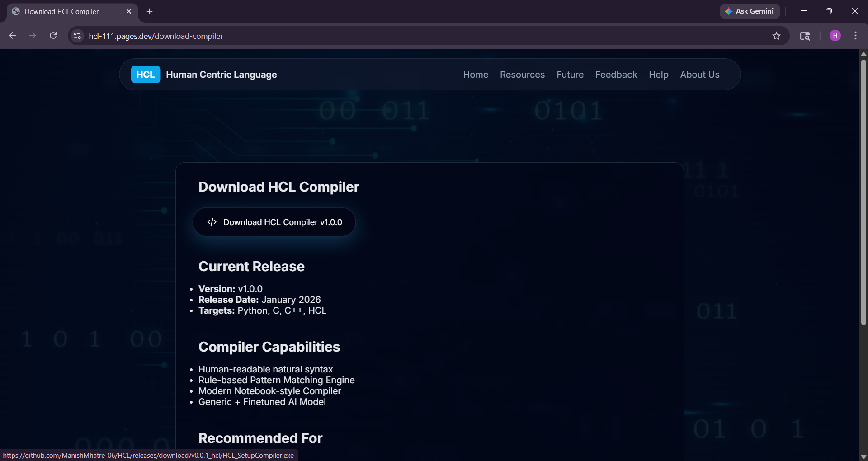Open the Feedback page link

coord(616,75)
